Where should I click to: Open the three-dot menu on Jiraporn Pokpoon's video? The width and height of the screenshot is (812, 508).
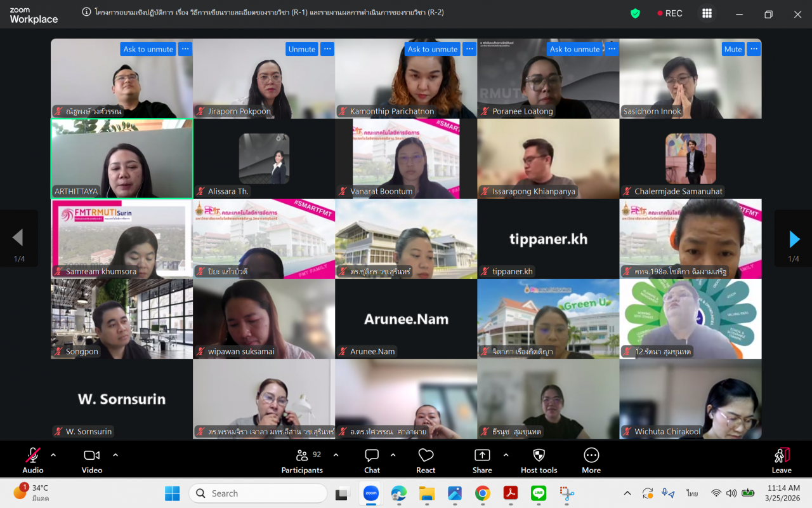point(327,49)
